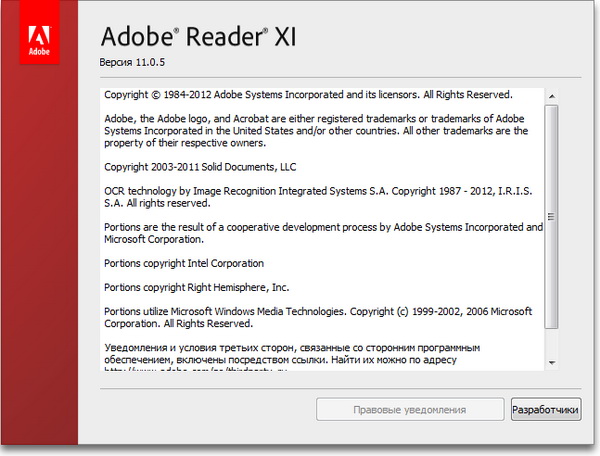Click the license text scrollbar thumb
The image size is (600, 456).
pyautogui.click(x=552, y=215)
